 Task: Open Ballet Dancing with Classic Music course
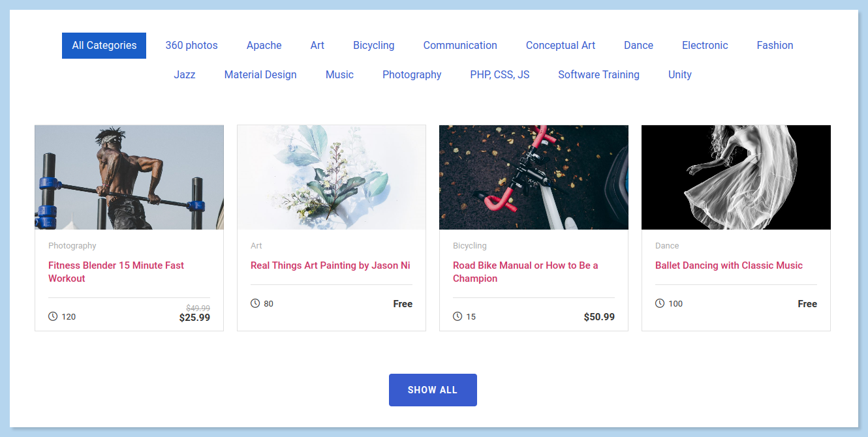(x=729, y=265)
